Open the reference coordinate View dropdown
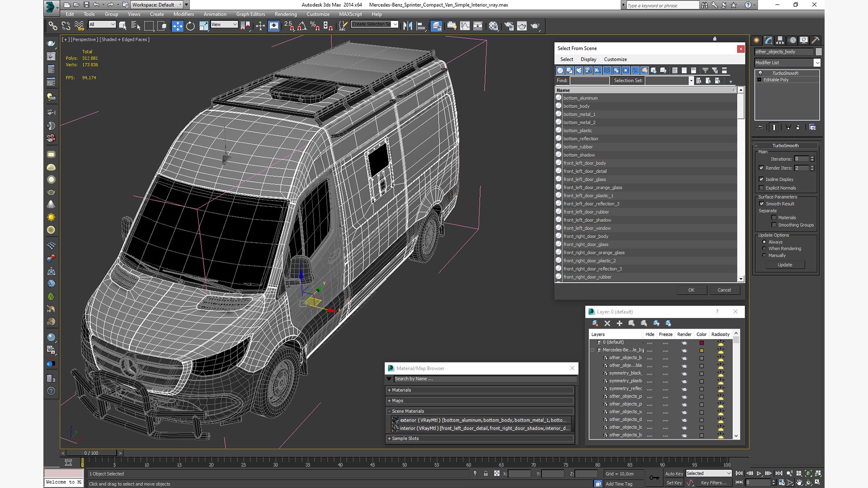Screen dimensions: 868x488 point(224,24)
